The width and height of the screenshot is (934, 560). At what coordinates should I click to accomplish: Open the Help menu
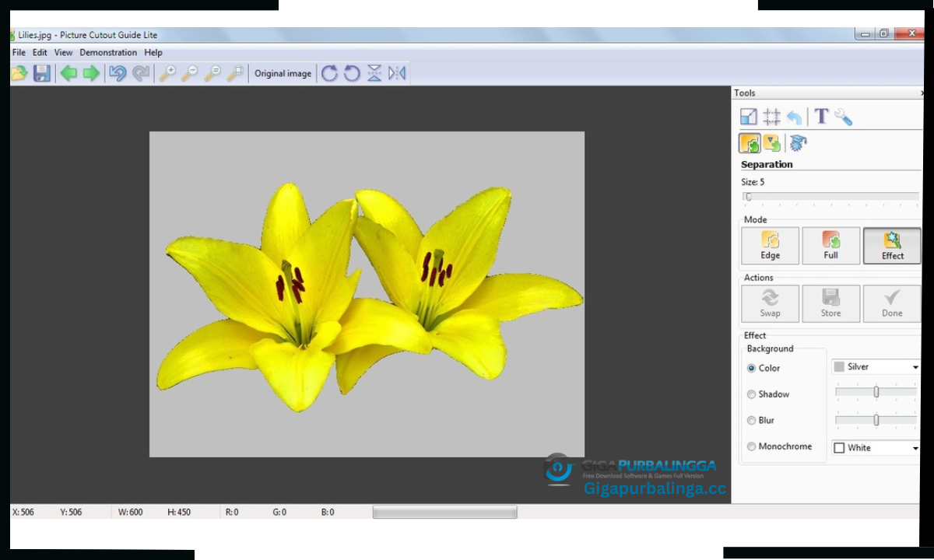pos(153,52)
